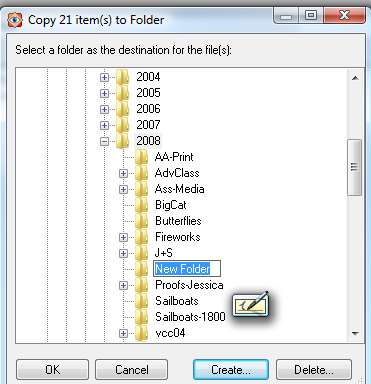371x384 pixels.
Task: Click the 2004 folder icon
Action: coord(123,77)
